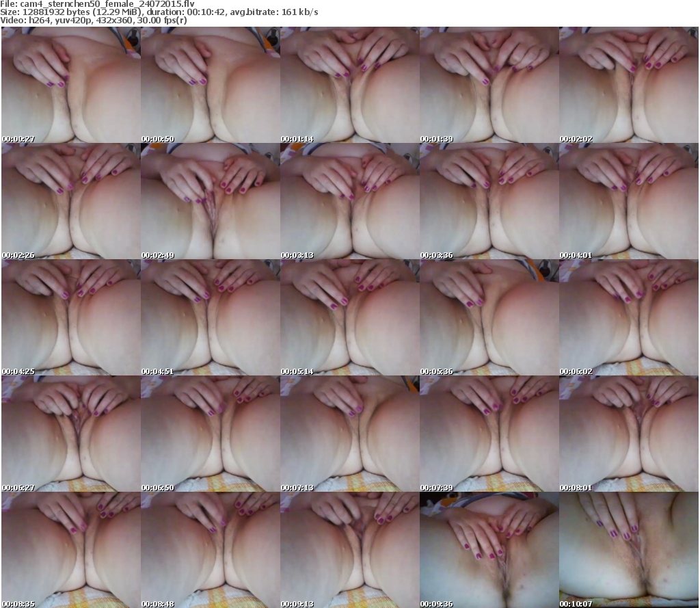Open the thumbnail timestamped 00:04:01
700x608 pixels.
click(628, 201)
